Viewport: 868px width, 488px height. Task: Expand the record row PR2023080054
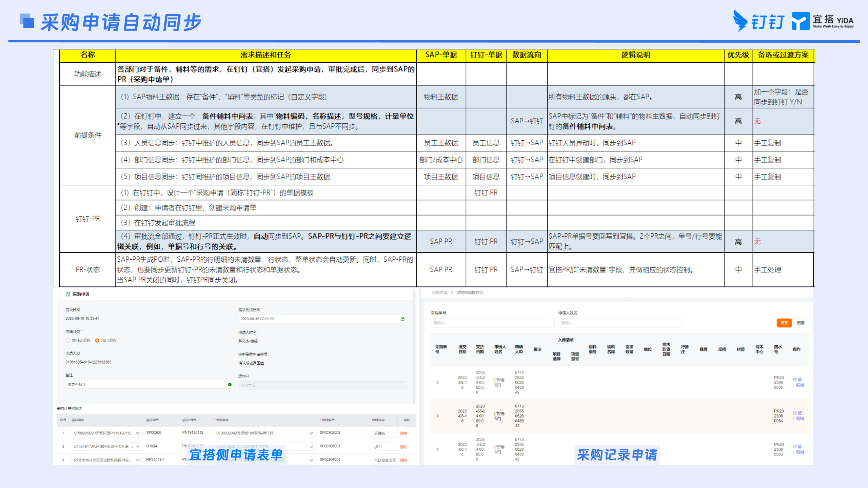pos(437,416)
